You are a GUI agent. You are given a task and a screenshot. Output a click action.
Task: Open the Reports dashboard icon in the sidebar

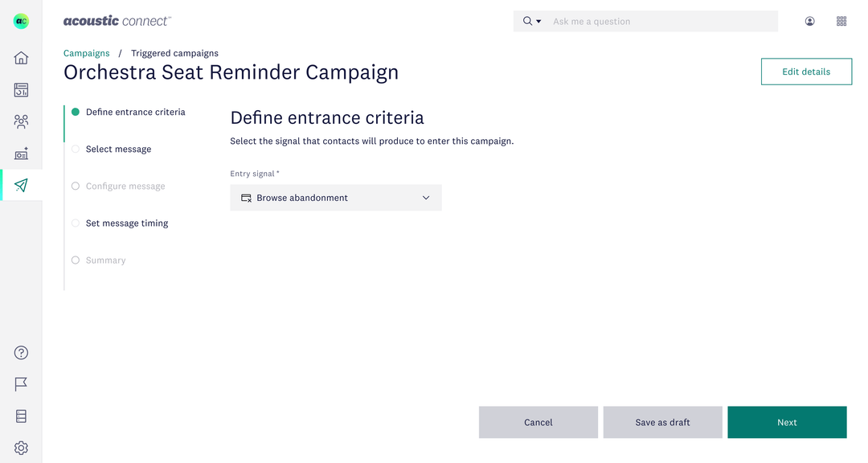click(21, 89)
